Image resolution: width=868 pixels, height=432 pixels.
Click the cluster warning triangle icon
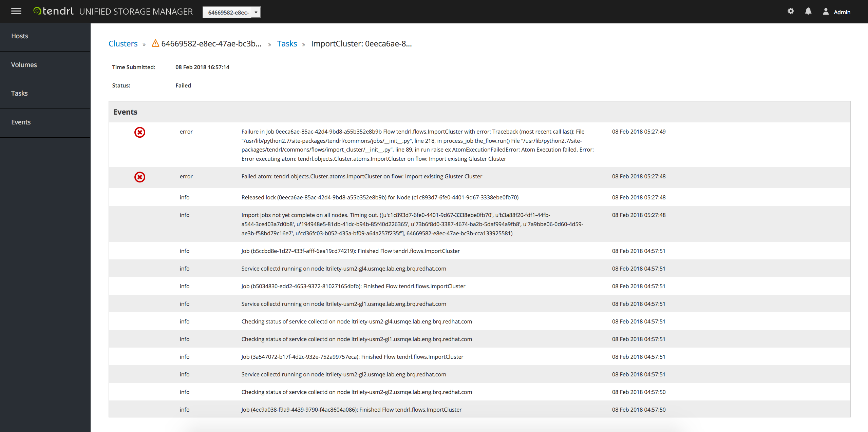tap(155, 43)
